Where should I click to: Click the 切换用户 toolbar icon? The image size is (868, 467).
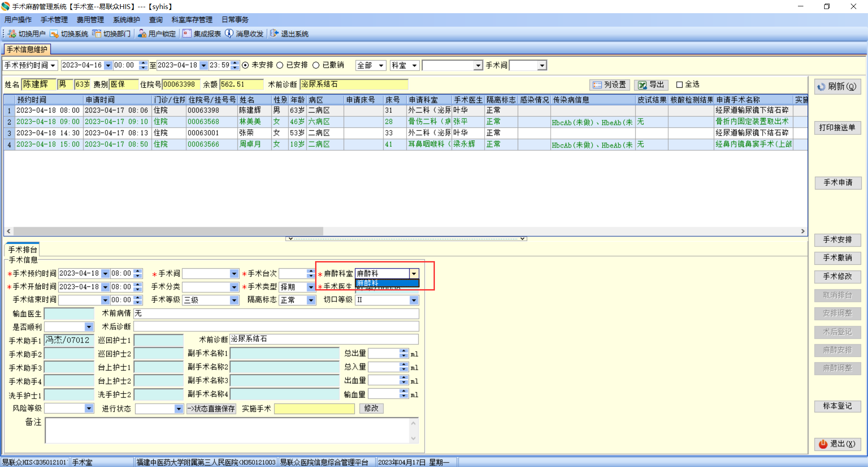pyautogui.click(x=12, y=34)
